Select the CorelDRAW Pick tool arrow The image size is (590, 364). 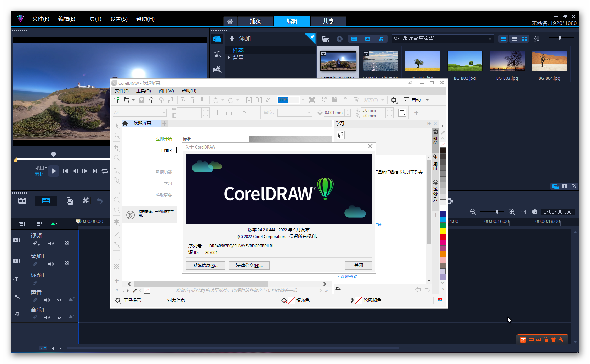click(x=117, y=126)
